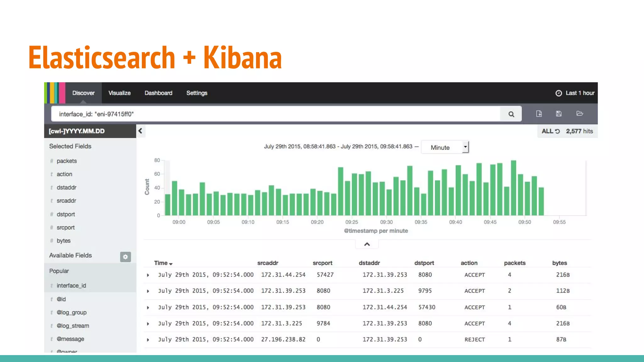Expand the REJECT row from 27.196.238.82
Screen dimensions: 644x362
click(148, 340)
